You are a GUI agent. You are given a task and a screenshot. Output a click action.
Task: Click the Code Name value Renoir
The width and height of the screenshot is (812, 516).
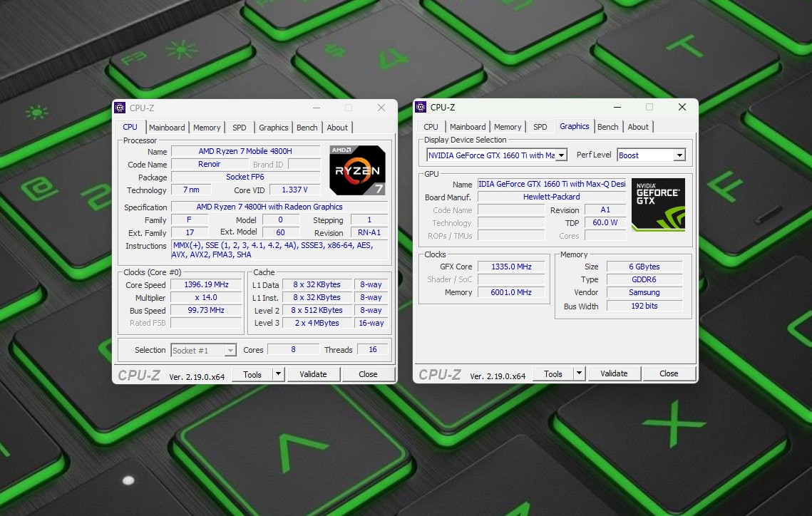tap(209, 164)
